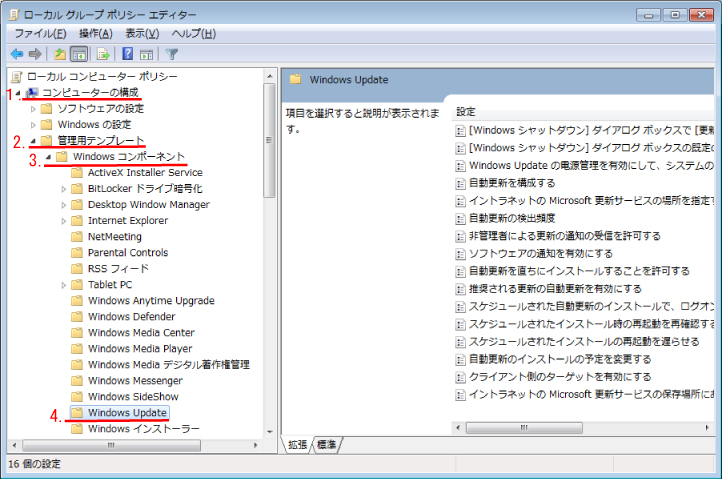Toggle the action pane toolbar icon
722x479 pixels.
click(x=146, y=54)
